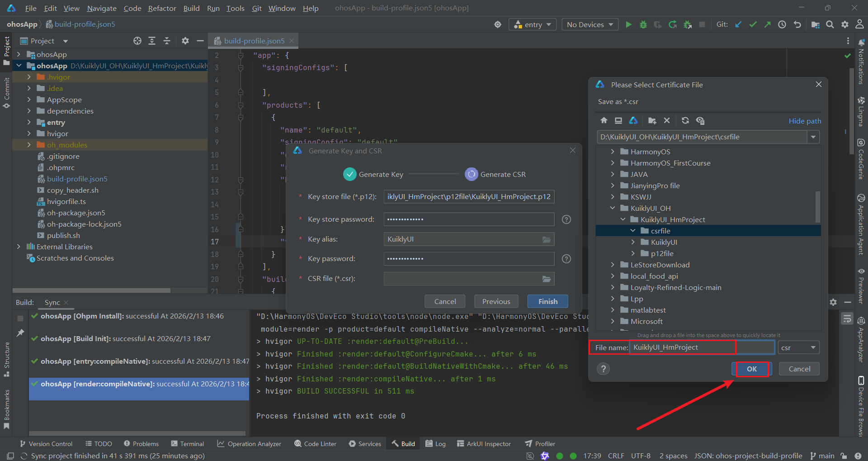The image size is (868, 461).
Task: Collapse the csrfile folder
Action: [x=633, y=231]
